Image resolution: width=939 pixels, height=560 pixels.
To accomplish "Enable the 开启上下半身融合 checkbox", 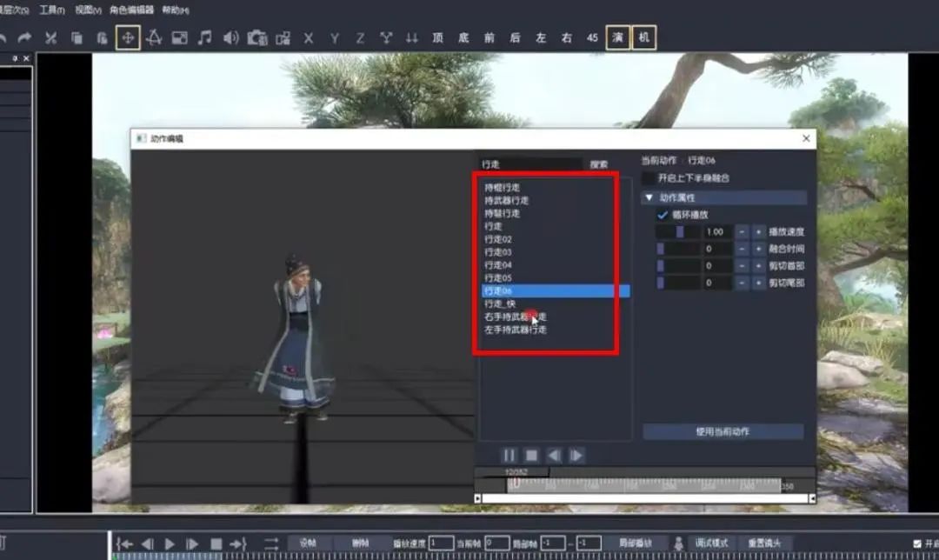I will point(648,176).
